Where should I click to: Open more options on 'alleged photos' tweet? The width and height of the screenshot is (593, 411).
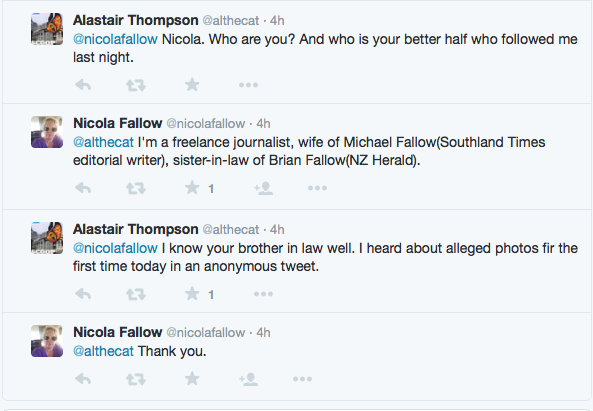coord(264,294)
